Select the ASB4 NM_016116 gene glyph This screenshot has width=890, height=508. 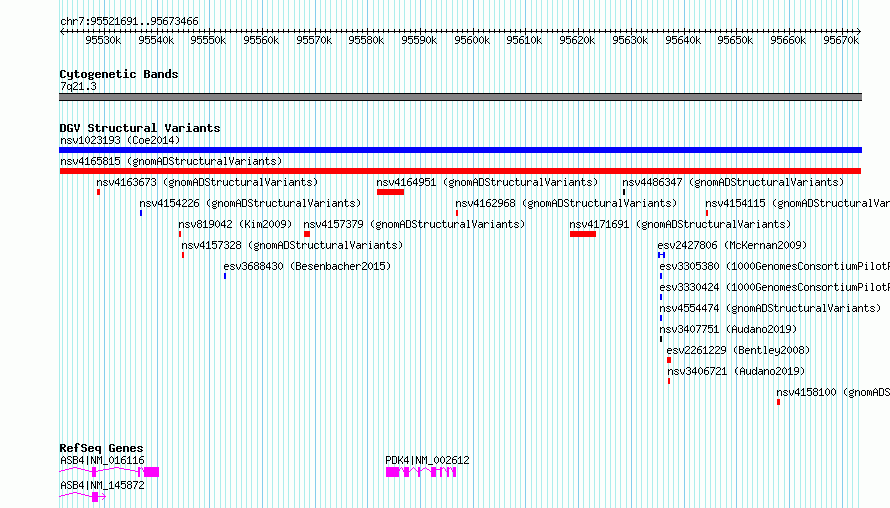pyautogui.click(x=109, y=472)
